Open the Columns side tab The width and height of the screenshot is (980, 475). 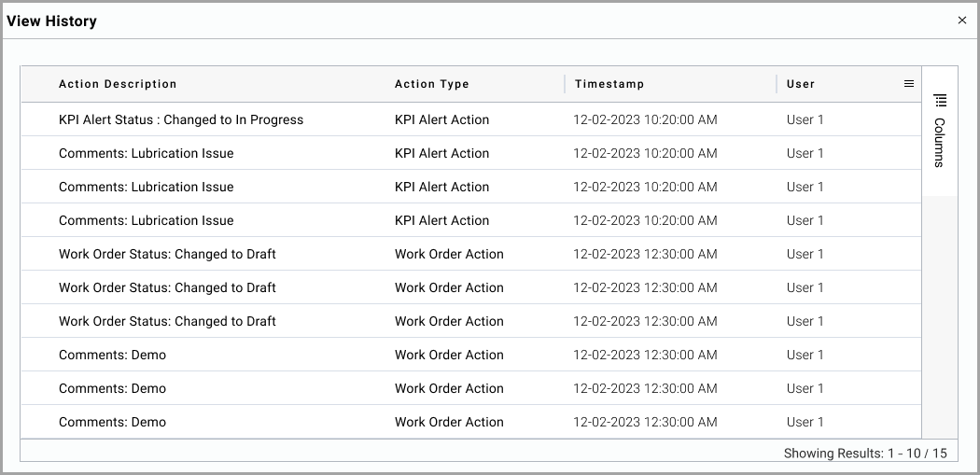939,131
